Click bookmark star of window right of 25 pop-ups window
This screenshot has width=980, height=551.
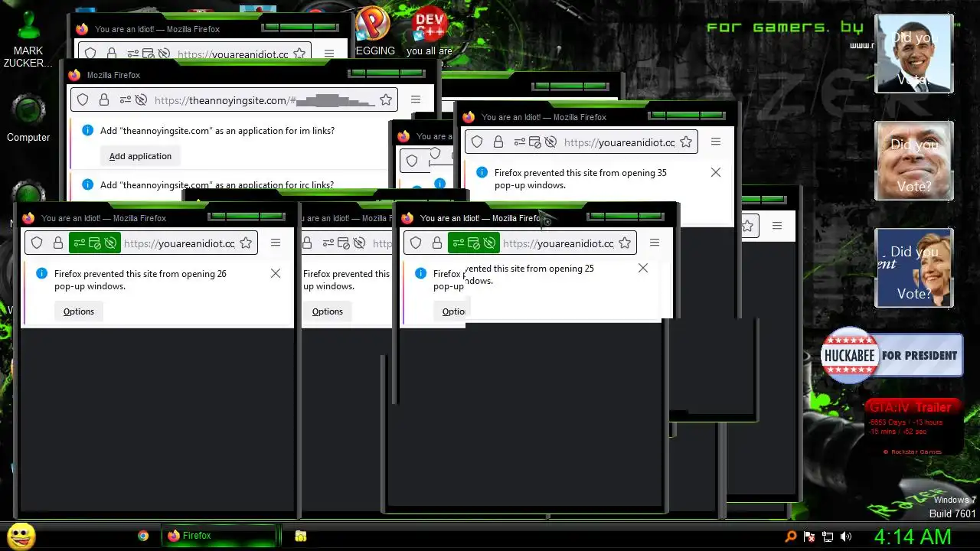coord(747,226)
